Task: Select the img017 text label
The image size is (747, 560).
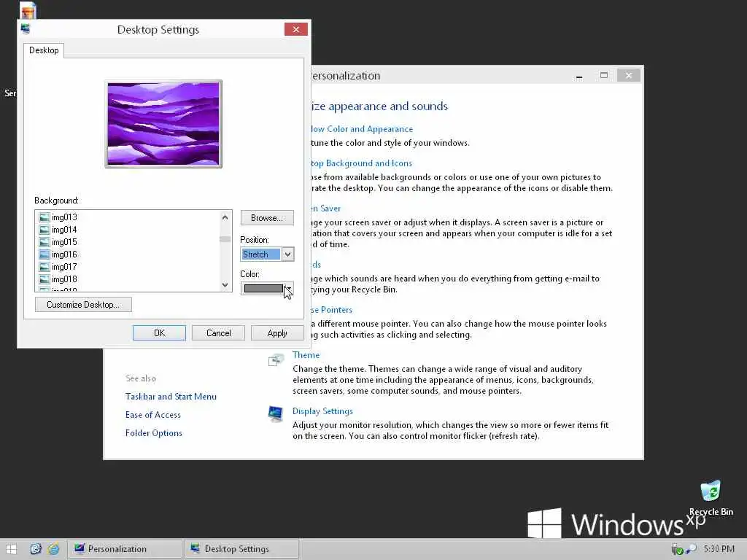Action: (x=64, y=267)
